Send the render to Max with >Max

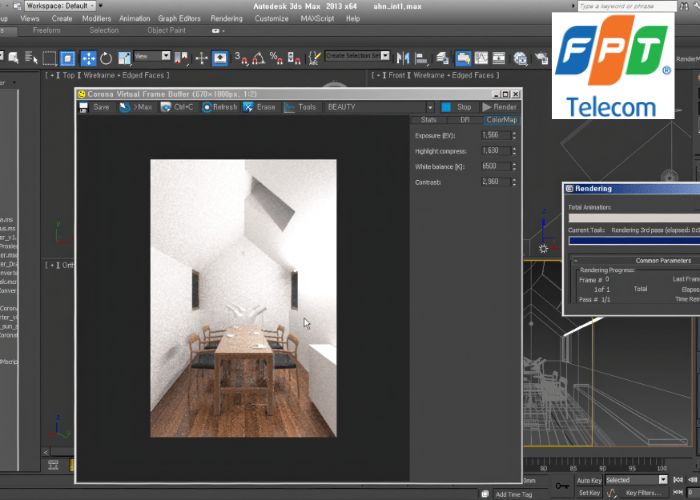[x=137, y=107]
